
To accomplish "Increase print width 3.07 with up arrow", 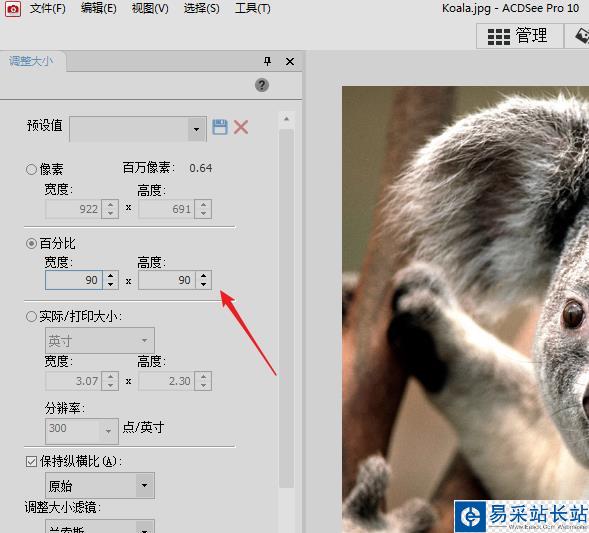I will coord(110,376).
